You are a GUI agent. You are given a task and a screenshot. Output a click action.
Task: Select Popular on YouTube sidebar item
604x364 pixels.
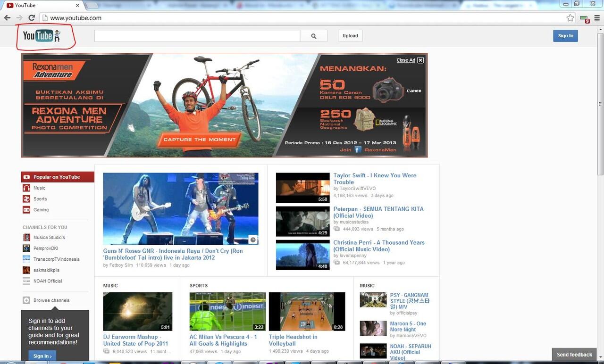pos(58,177)
